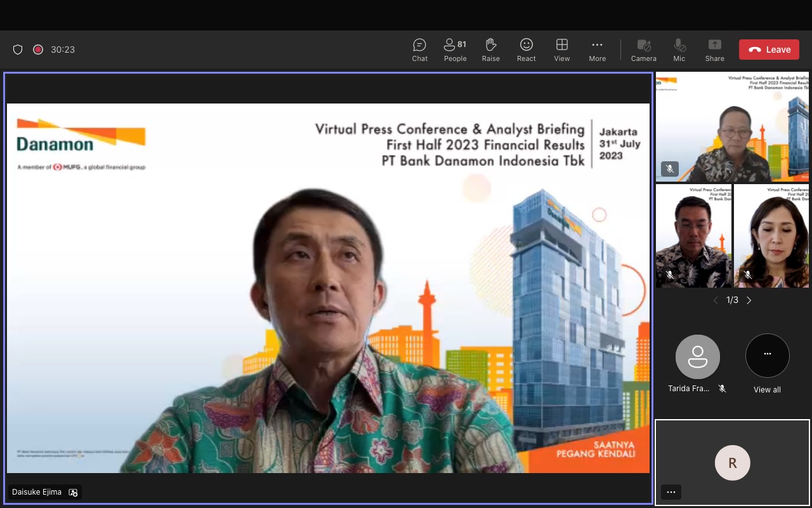
Task: Open the More actions menu
Action: click(597, 50)
